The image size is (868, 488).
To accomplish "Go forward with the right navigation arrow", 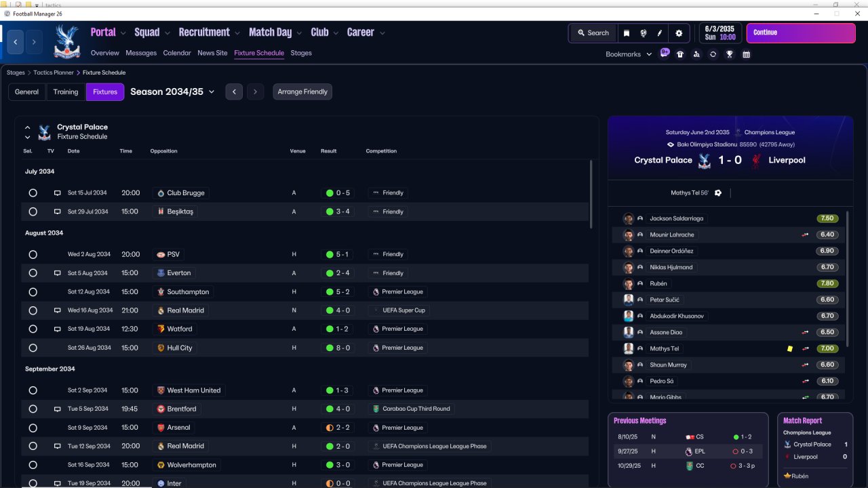I will click(x=34, y=42).
